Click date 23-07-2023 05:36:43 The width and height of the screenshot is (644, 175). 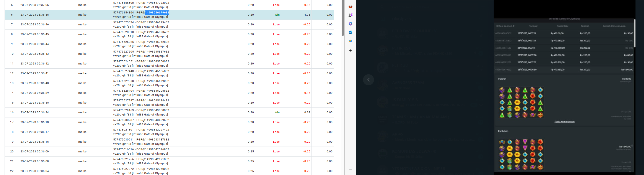[x=35, y=54]
